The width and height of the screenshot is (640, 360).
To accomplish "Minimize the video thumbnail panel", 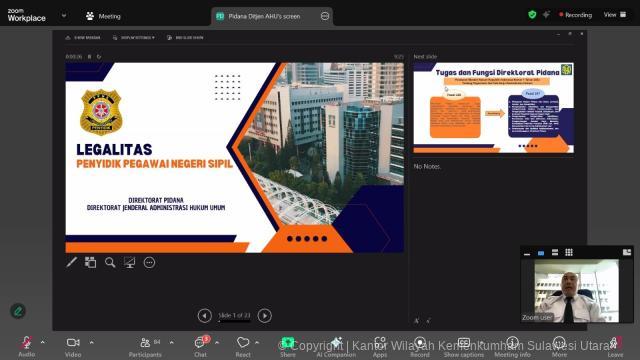I will coord(527,253).
